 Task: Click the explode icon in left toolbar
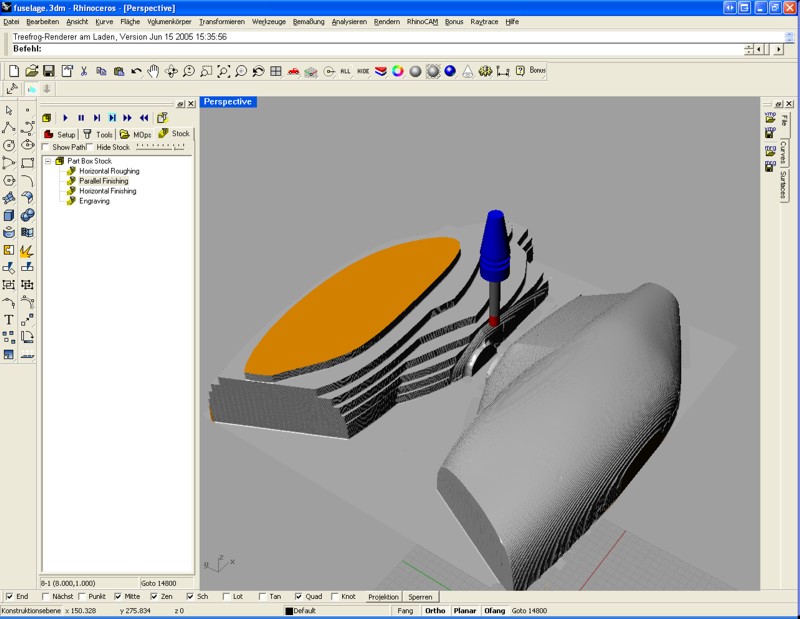click(x=28, y=250)
